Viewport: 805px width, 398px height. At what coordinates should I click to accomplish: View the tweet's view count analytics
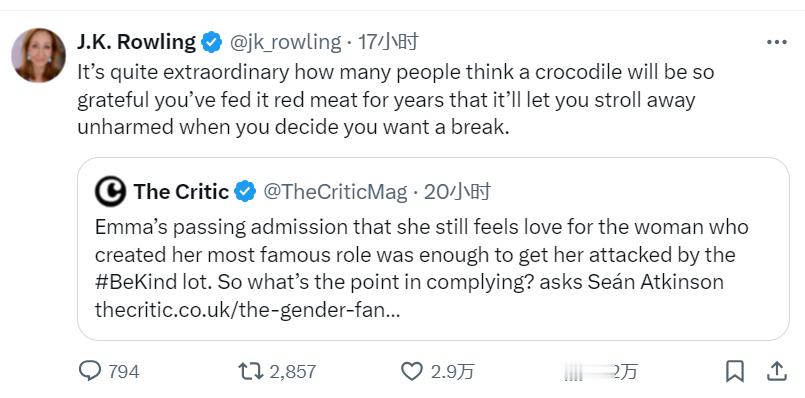point(600,372)
